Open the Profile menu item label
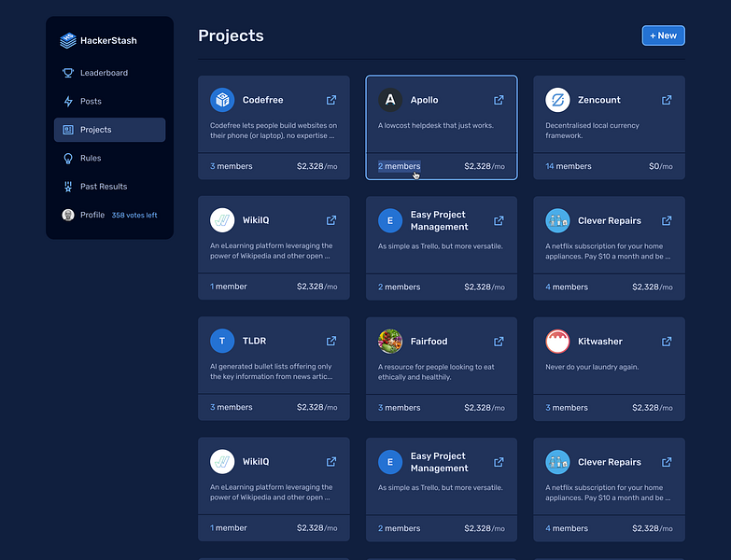Viewport: 731px width, 560px height. 92,215
